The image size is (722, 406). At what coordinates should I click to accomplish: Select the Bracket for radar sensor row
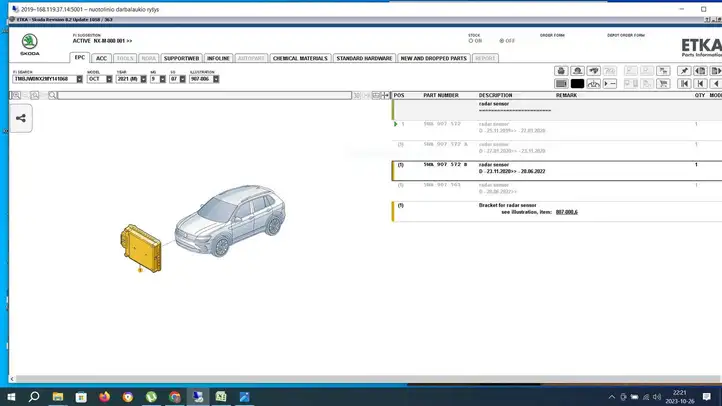[x=557, y=211]
